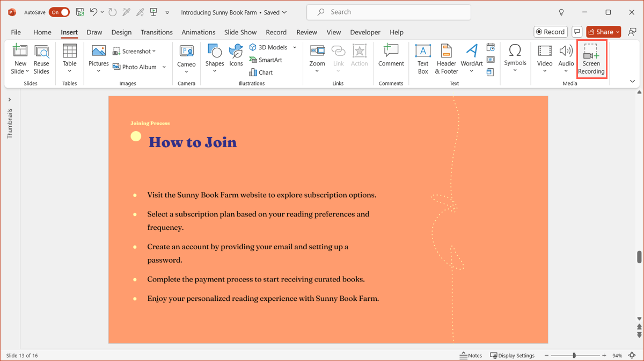Switch to the Animations tab
Viewport: 644px width, 361px height.
[x=198, y=32]
